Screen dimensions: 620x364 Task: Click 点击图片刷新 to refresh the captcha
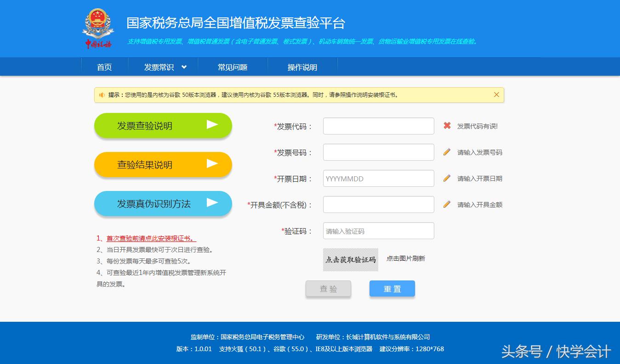pos(405,258)
